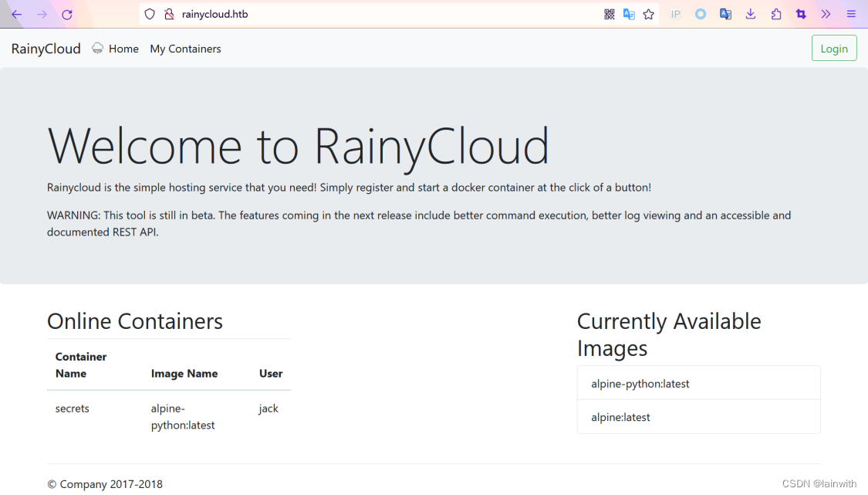Bookmark this page with the star icon
The image size is (868, 495).
click(649, 15)
